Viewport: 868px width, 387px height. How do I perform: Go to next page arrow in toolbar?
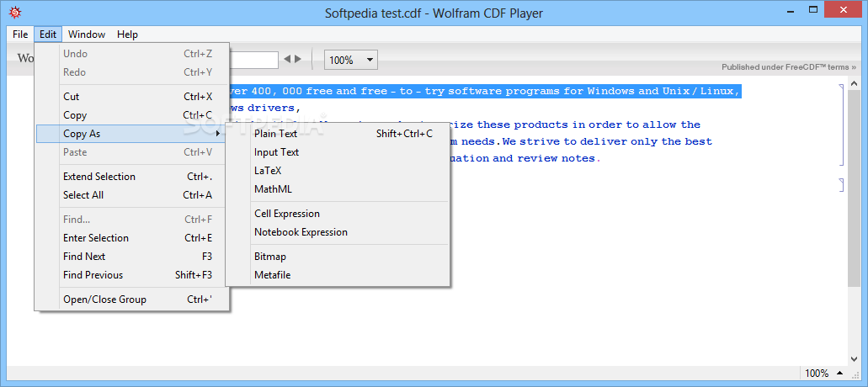click(x=298, y=59)
